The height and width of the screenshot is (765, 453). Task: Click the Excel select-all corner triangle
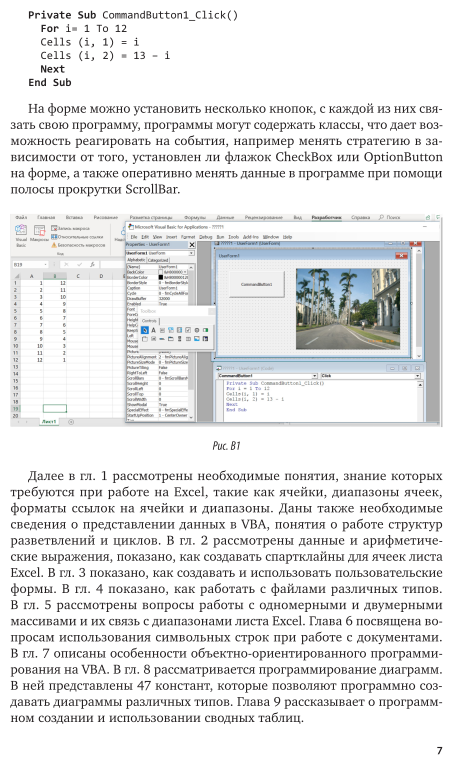pos(16,276)
